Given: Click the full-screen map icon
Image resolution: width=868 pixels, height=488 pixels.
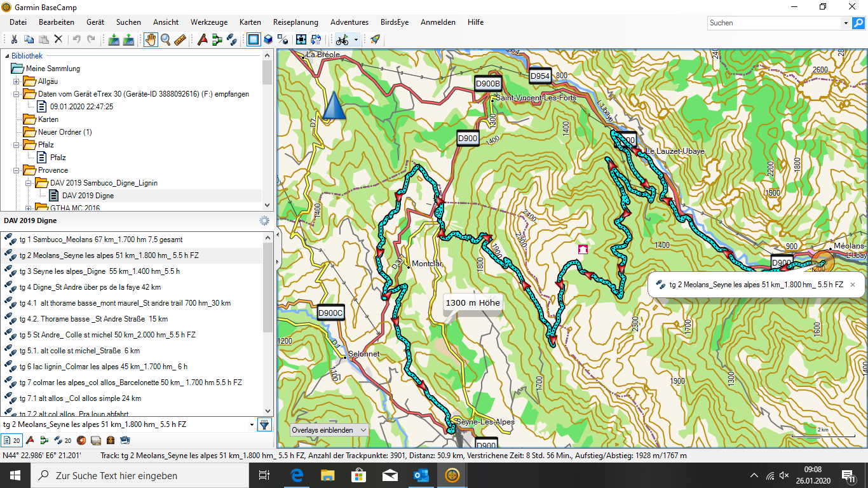Looking at the screenshot, I should point(301,39).
